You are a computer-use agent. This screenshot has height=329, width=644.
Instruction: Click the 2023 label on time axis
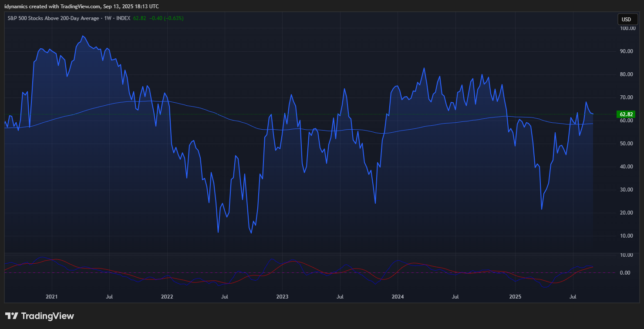tap(282, 296)
